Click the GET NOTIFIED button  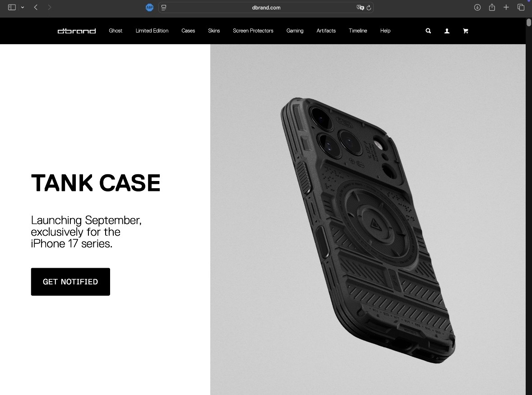[x=70, y=282]
